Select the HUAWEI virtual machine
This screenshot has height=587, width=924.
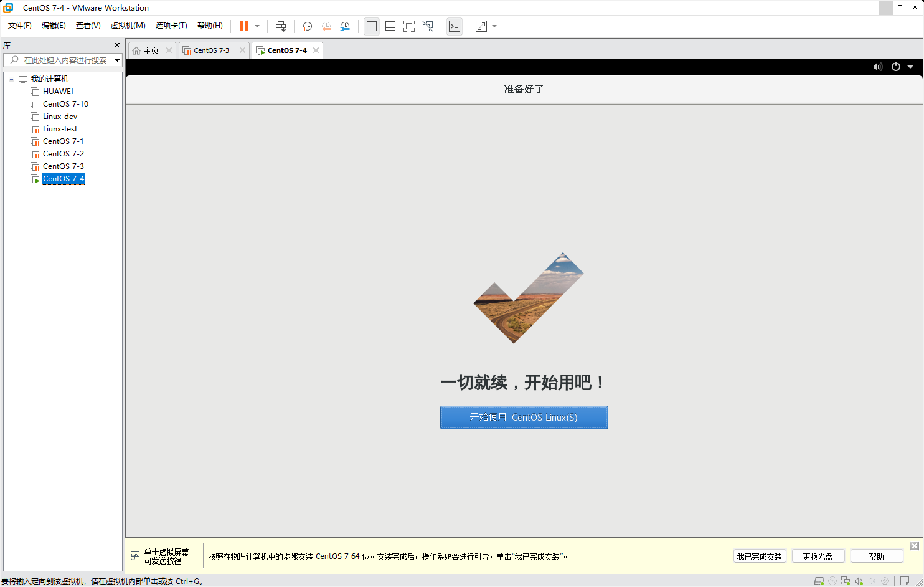[x=58, y=92]
